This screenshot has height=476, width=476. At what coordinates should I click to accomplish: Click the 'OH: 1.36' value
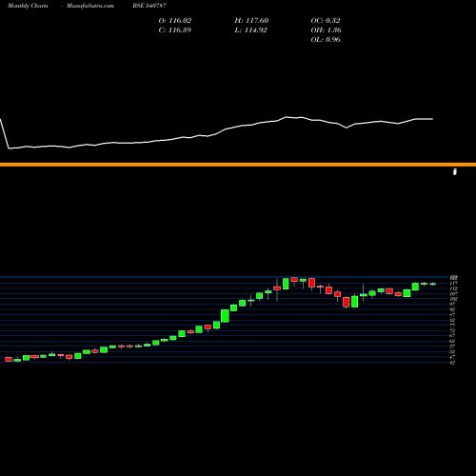pos(326,30)
